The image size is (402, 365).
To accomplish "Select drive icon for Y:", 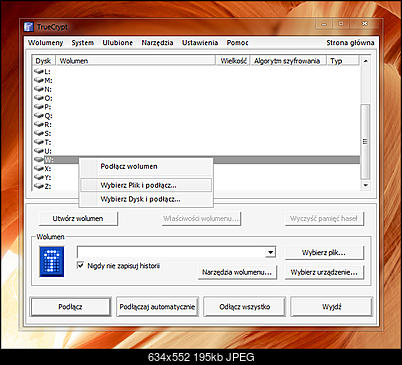I will point(39,177).
